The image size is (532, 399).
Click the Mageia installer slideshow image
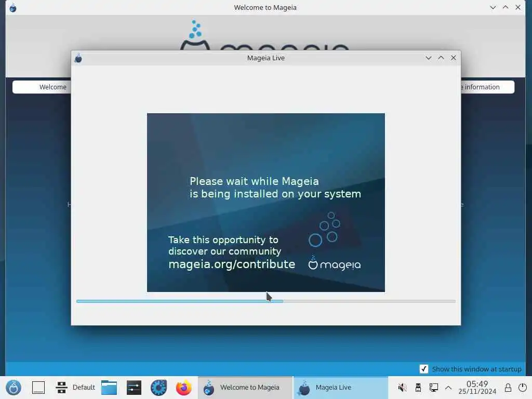pyautogui.click(x=265, y=203)
